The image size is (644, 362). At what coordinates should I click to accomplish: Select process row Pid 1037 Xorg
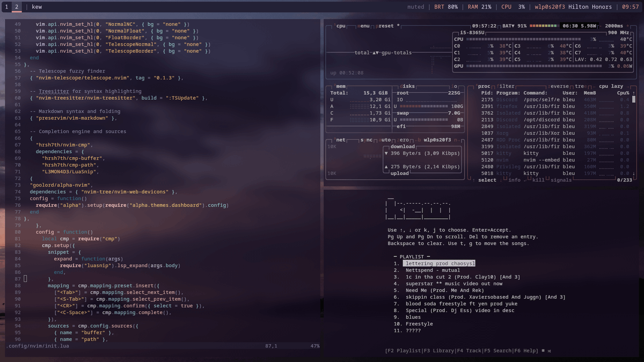pos(555,133)
